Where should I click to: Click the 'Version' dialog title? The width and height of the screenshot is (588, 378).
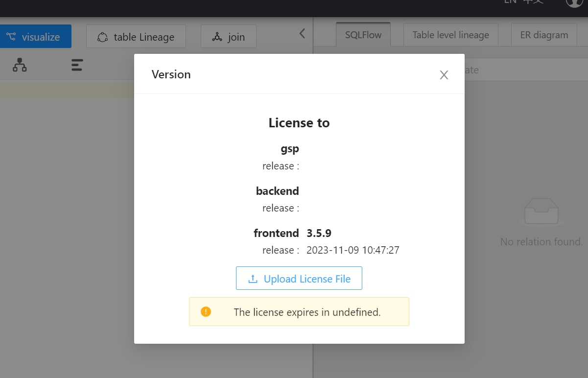(x=171, y=74)
